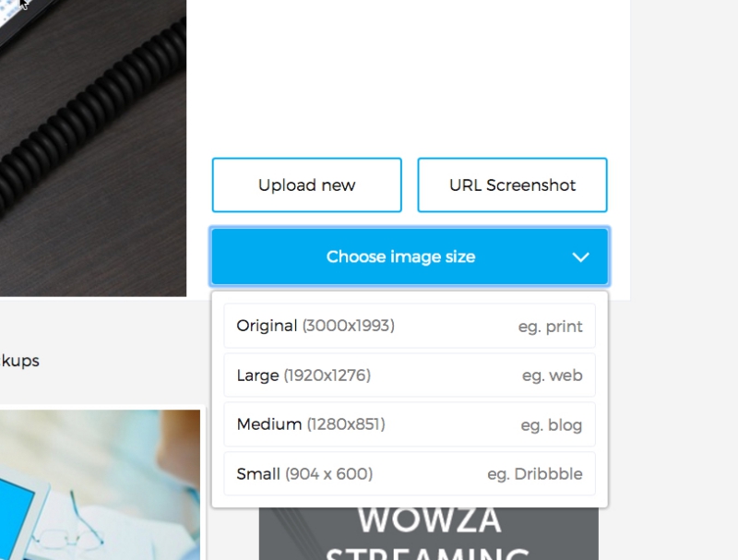Click the 1920x1276 dimensions text
The width and height of the screenshot is (738, 560).
coord(327,375)
